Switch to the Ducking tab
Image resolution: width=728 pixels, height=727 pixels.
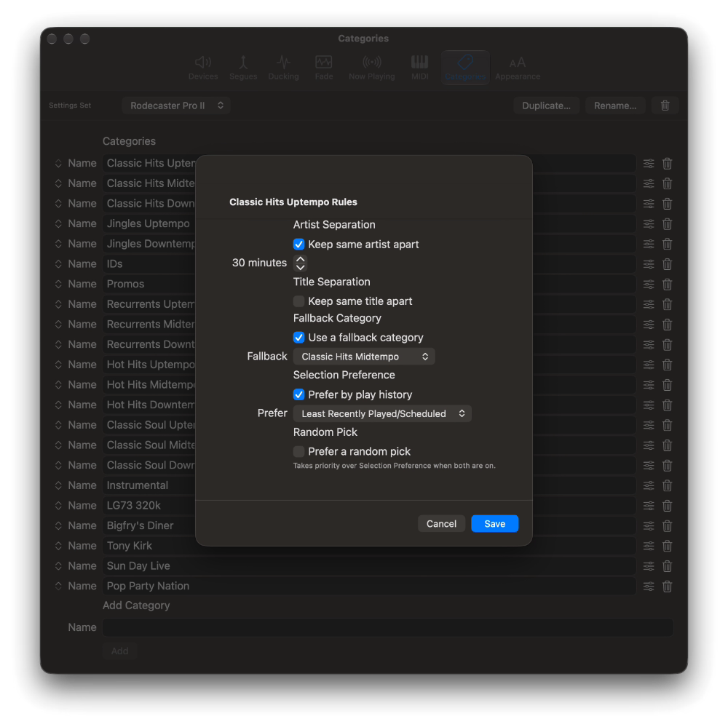(x=283, y=68)
